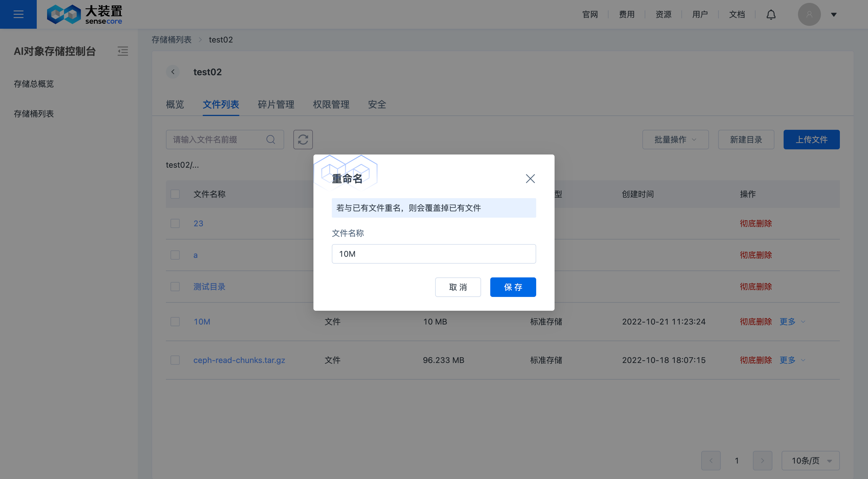
Task: Click 保存 to save the new name
Action: click(x=513, y=287)
